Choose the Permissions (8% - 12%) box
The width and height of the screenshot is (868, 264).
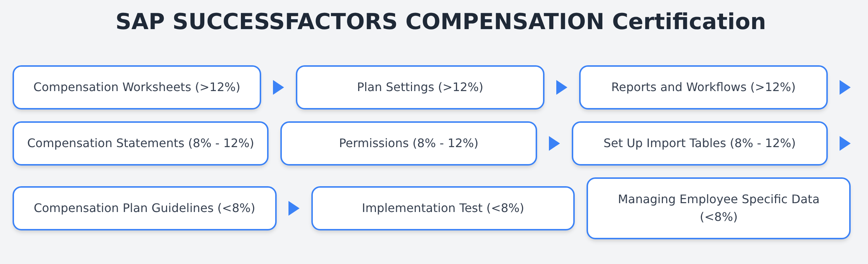[x=409, y=143]
